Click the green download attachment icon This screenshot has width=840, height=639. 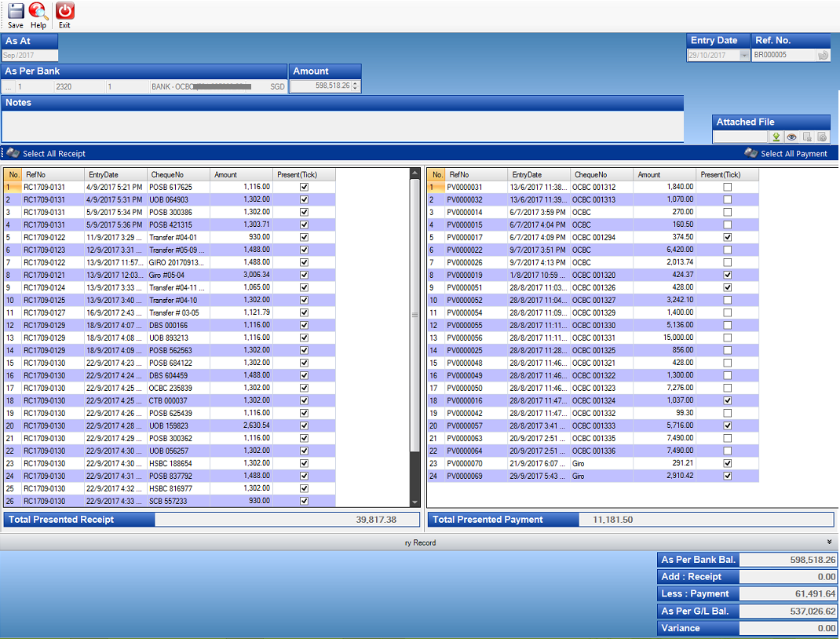click(x=776, y=137)
